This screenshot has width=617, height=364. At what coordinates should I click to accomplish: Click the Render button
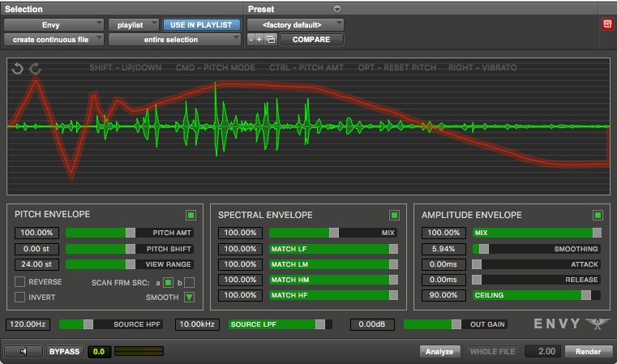coord(589,351)
